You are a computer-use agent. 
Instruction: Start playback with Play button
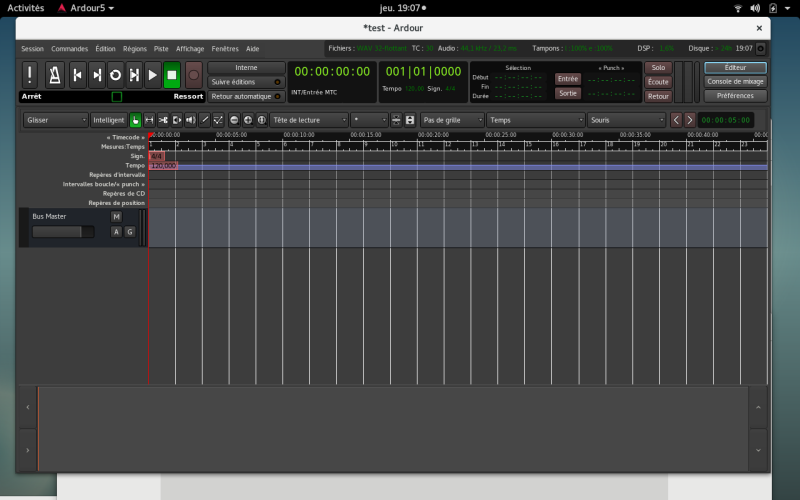tap(153, 75)
